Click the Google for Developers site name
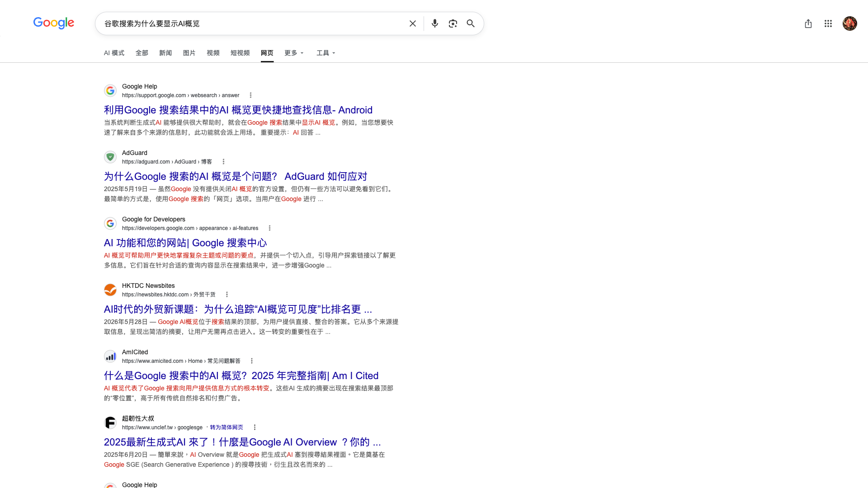This screenshot has width=868, height=488. tap(154, 219)
